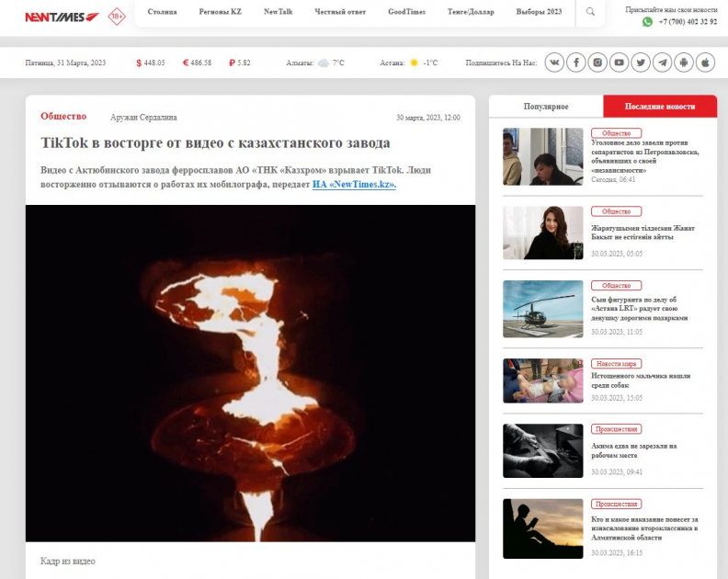Open the YouTube social icon
Image resolution: width=728 pixels, height=579 pixels.
point(619,62)
